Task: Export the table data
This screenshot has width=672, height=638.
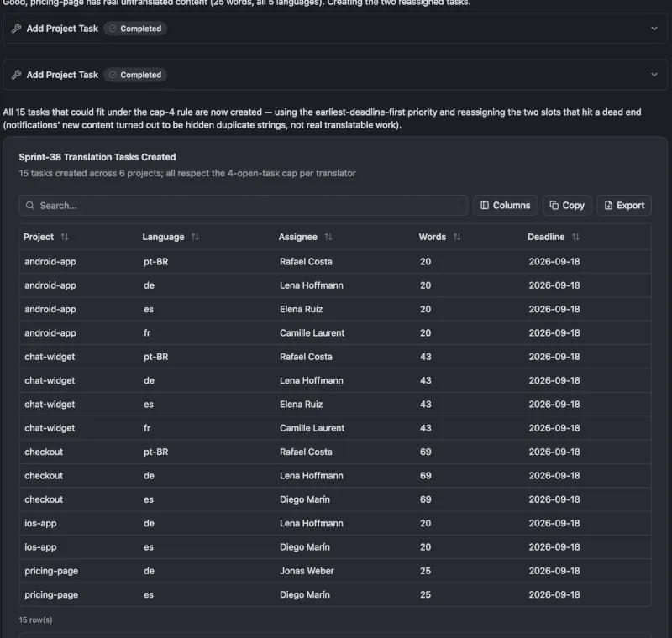Action: tap(624, 206)
